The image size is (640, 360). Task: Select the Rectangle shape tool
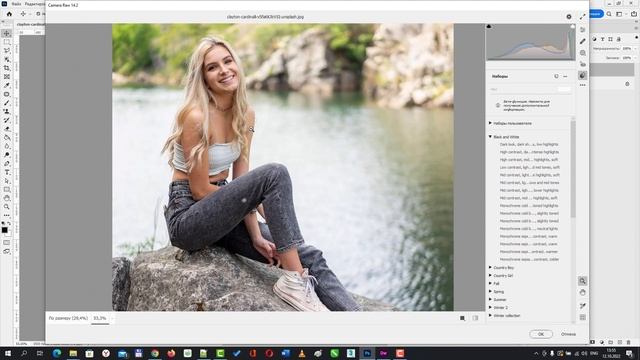coord(7,189)
